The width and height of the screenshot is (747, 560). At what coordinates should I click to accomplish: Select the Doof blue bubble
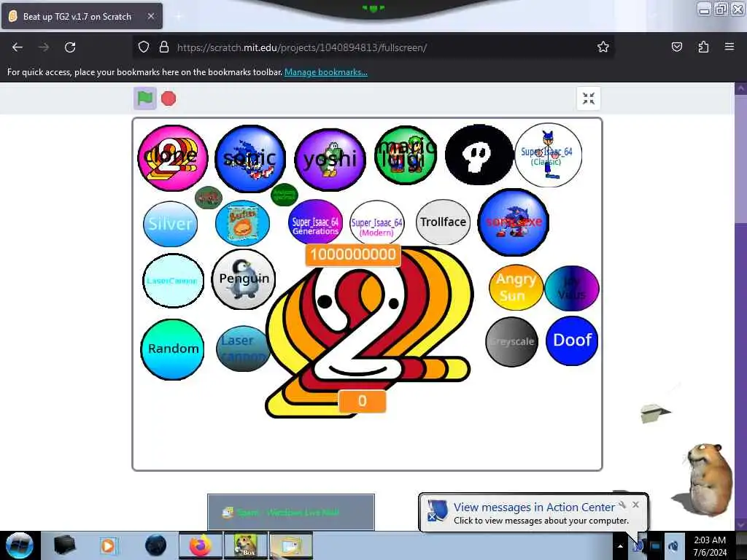(572, 341)
